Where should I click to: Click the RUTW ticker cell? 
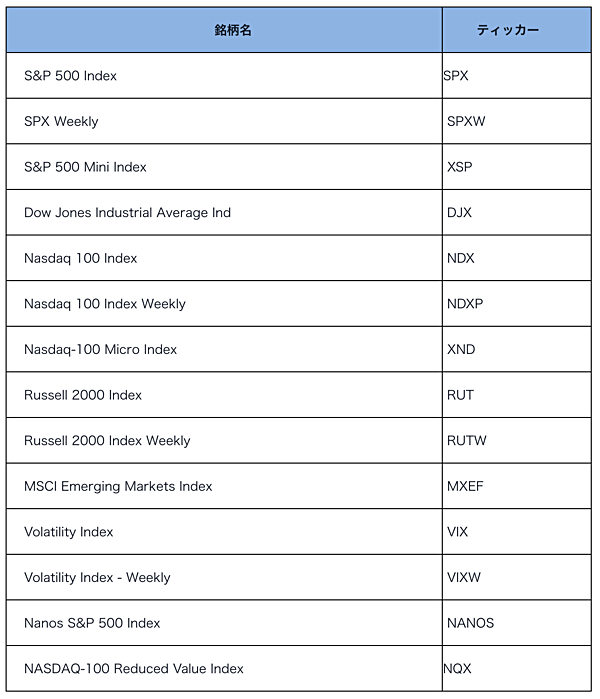click(x=517, y=440)
